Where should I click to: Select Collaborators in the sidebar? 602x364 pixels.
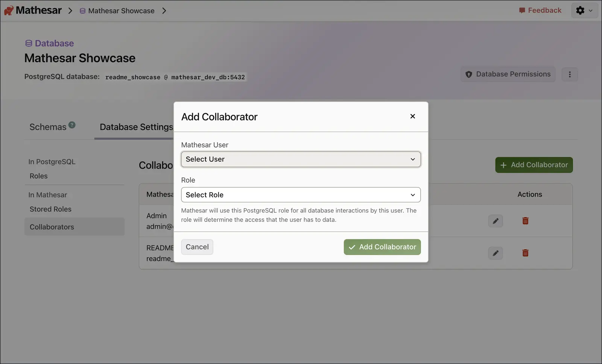point(74,227)
